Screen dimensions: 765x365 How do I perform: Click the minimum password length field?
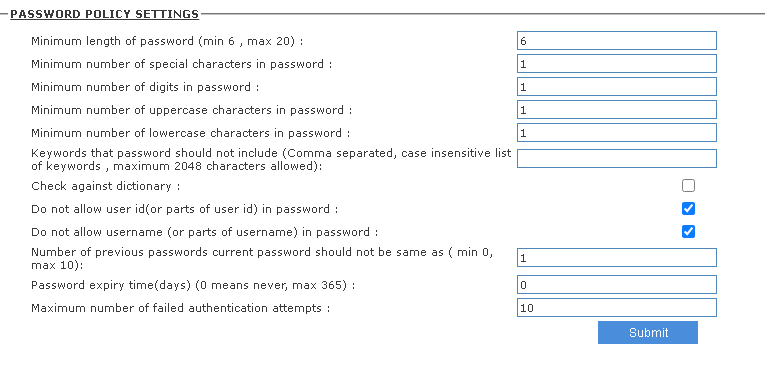[x=617, y=41]
